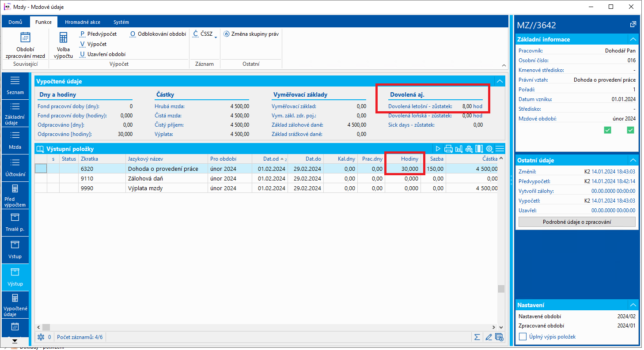The image size is (644, 350).
Task: Click the bar chart icon in Výstupní položky
Action: tap(458, 149)
